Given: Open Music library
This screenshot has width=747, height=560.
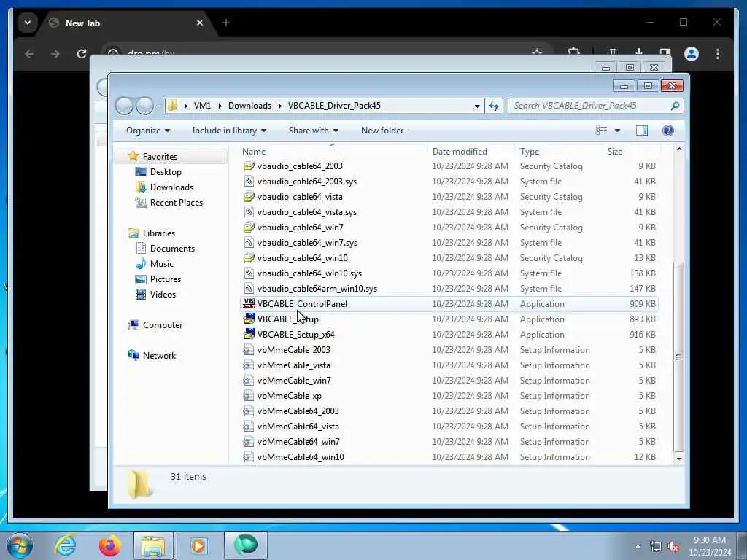Looking at the screenshot, I should click(161, 264).
